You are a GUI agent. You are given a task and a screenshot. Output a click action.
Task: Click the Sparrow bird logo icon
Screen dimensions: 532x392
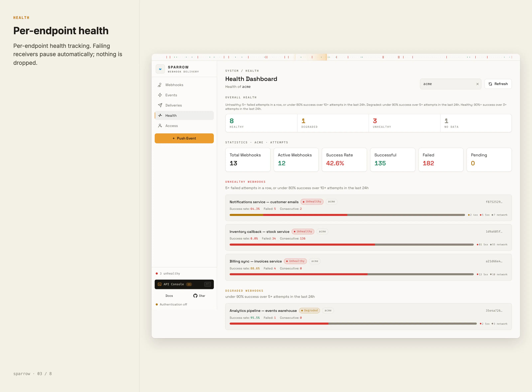pos(160,69)
